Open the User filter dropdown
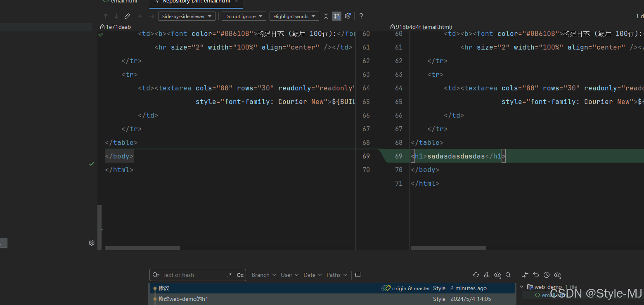 click(x=289, y=275)
